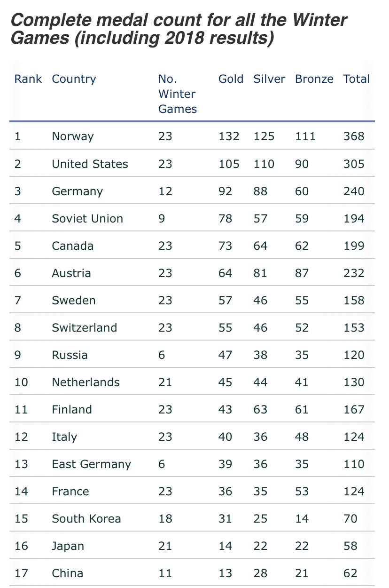Click Soviet Union in the table
Image resolution: width=389 pixels, height=588 pixels.
87,218
